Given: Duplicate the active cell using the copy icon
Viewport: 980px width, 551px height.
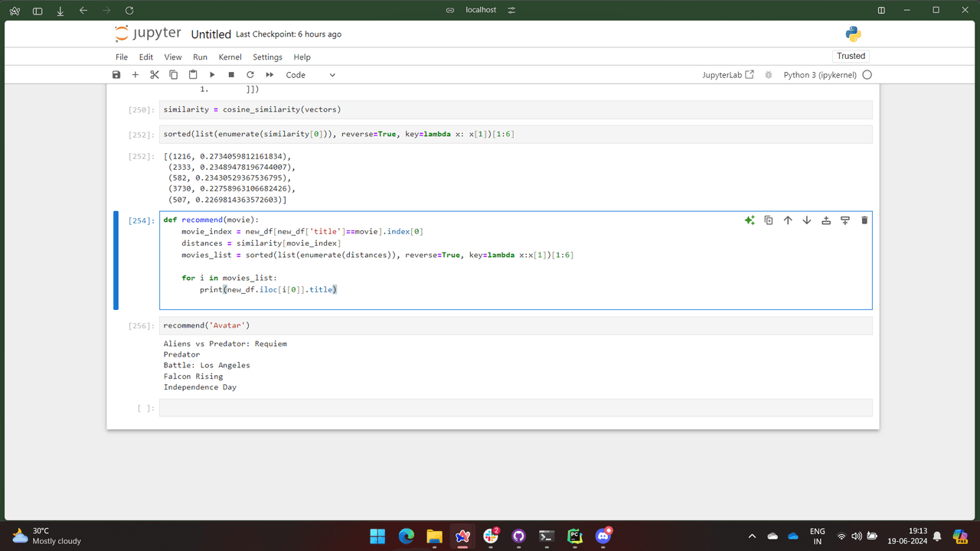Looking at the screenshot, I should tap(769, 220).
